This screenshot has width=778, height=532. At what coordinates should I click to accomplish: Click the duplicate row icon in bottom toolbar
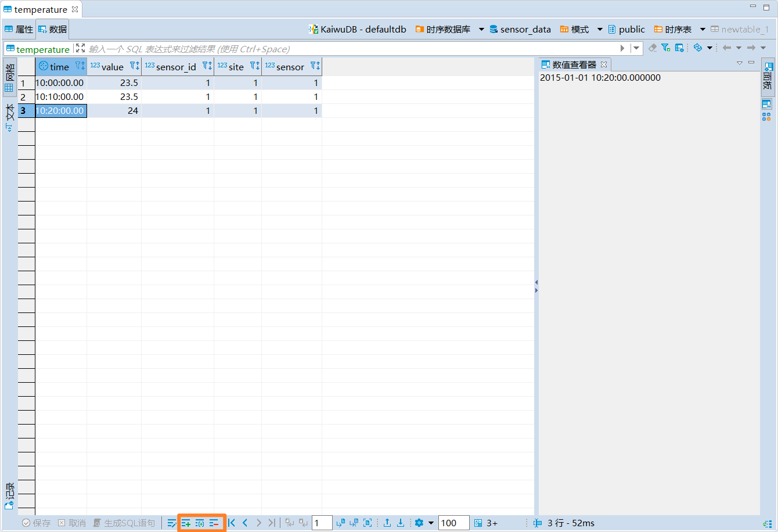pos(200,523)
